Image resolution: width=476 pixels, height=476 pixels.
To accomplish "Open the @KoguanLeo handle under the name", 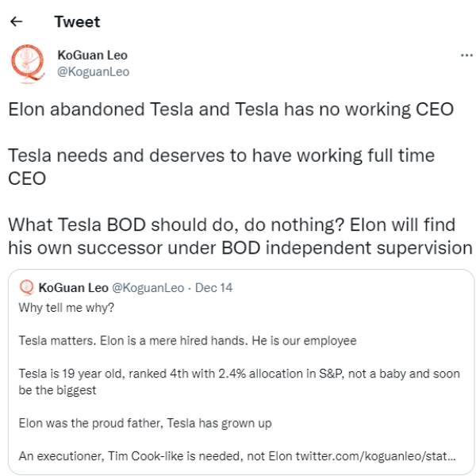I will tap(93, 71).
